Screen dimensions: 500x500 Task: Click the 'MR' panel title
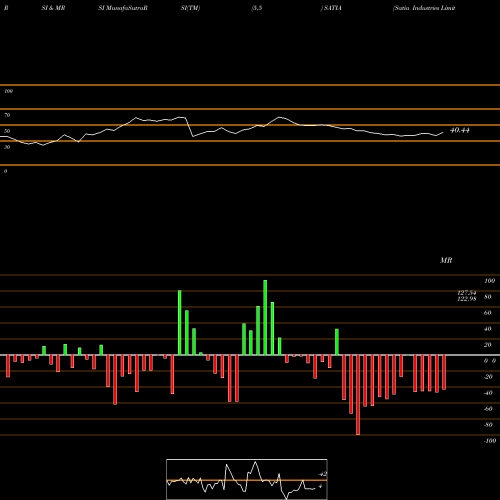[446, 260]
